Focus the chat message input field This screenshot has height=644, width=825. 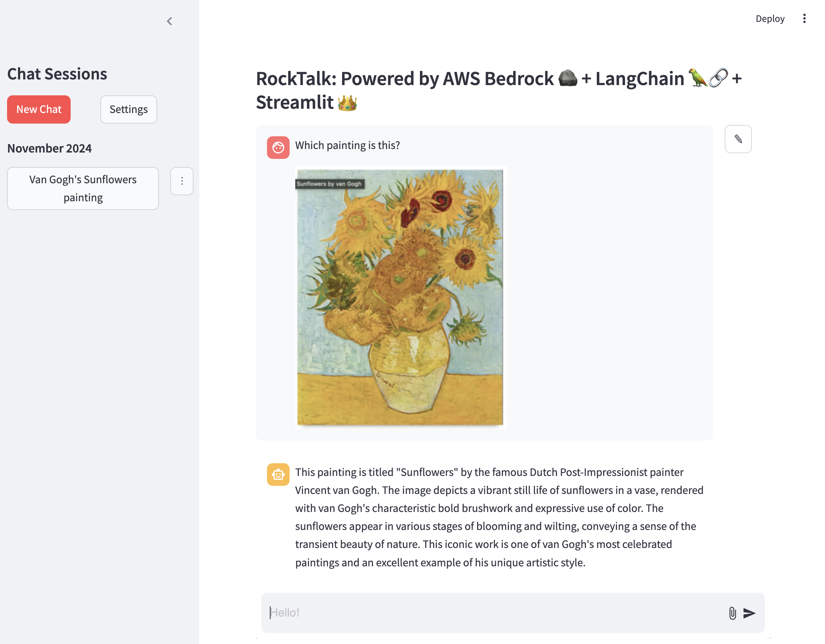click(491, 613)
